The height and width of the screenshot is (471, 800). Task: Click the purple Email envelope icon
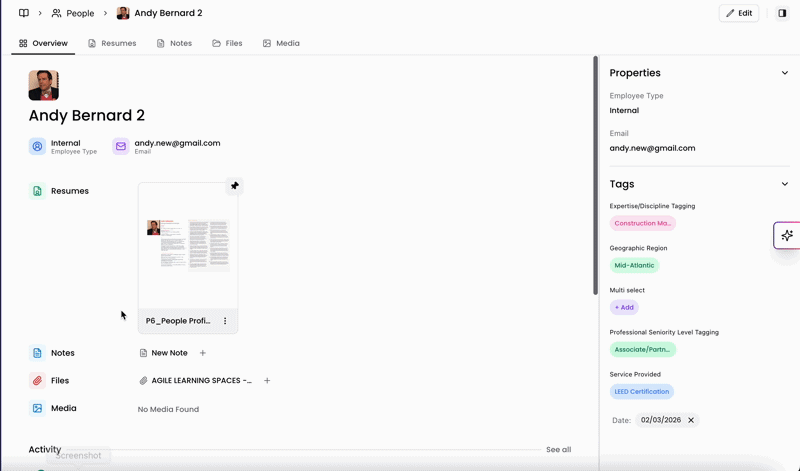click(121, 146)
